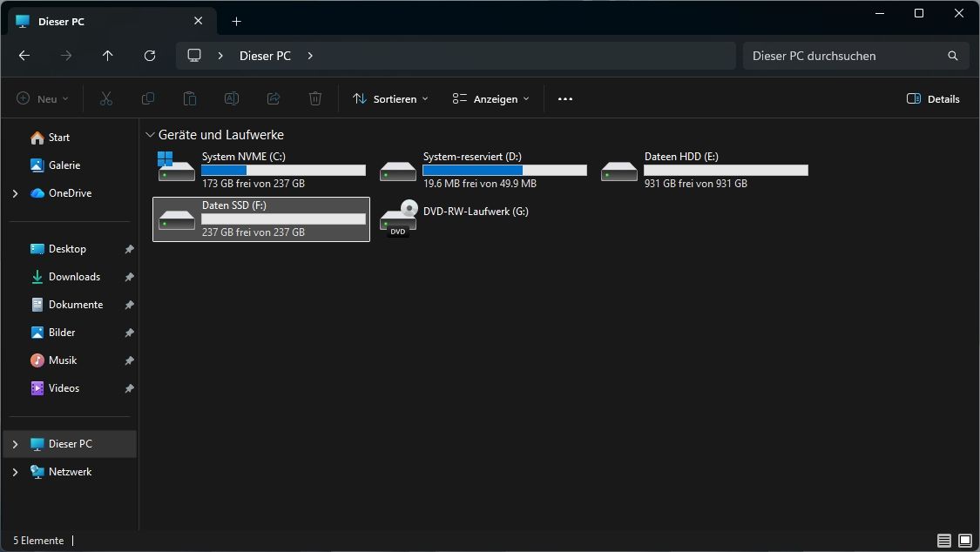The width and height of the screenshot is (980, 552).
Task: Select the DVD-RW-Laufwerk (G:) drive icon
Action: click(x=399, y=218)
